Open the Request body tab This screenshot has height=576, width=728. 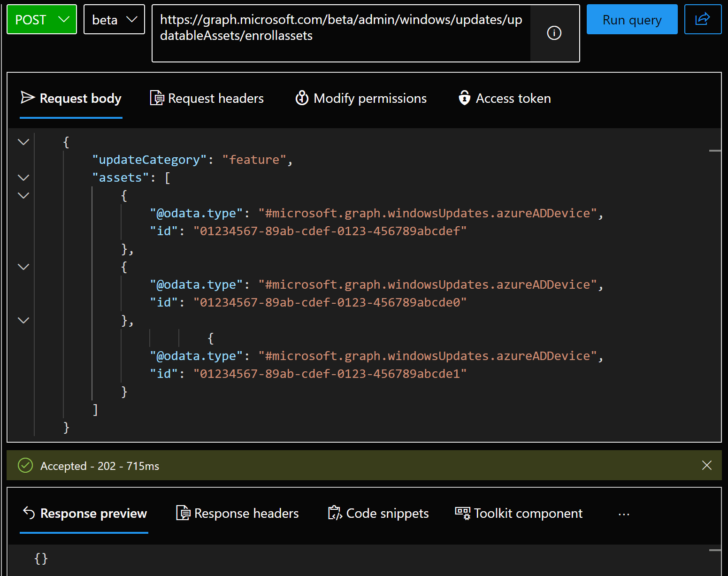[x=71, y=98]
